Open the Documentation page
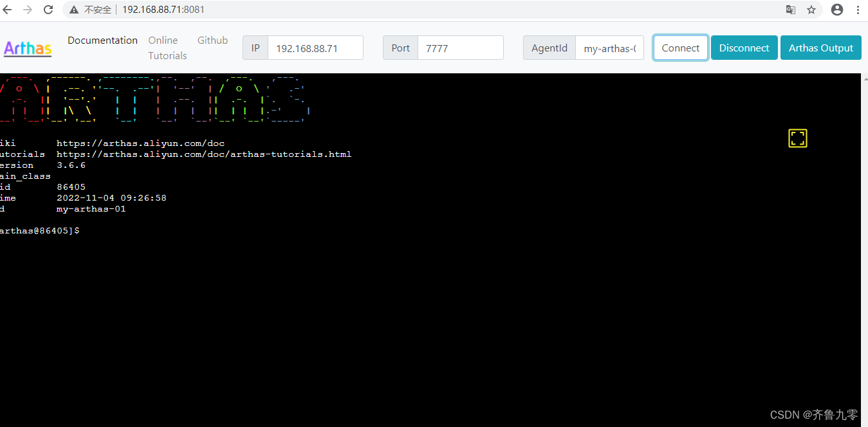This screenshot has width=868, height=427. (102, 40)
